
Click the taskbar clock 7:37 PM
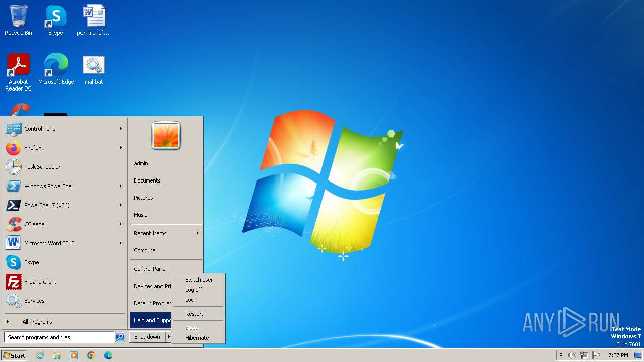coord(618,355)
